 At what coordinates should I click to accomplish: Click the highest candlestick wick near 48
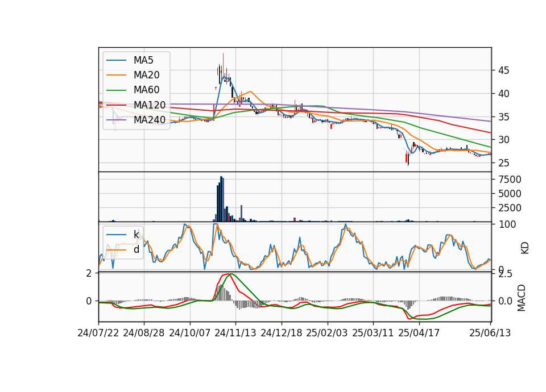pyautogui.click(x=223, y=65)
